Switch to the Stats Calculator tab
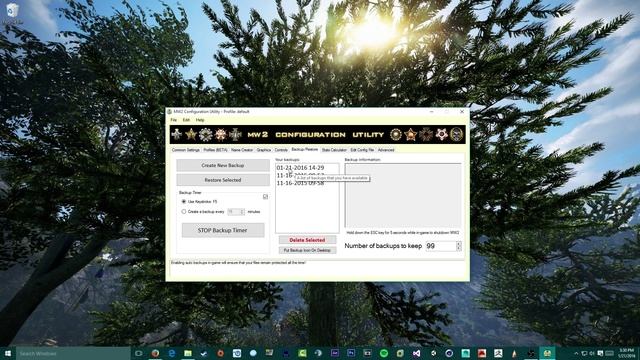Image resolution: width=640 pixels, height=360 pixels. (334, 150)
